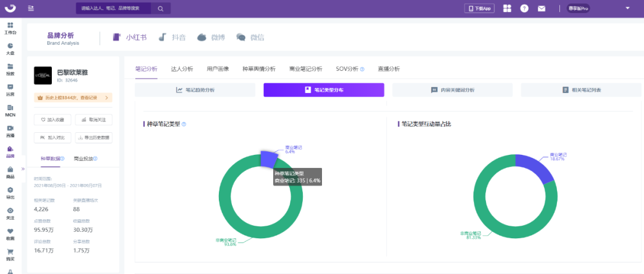Switch to the 商业投放 sub-tab
Viewport: 644px width, 274px height.
(x=84, y=158)
